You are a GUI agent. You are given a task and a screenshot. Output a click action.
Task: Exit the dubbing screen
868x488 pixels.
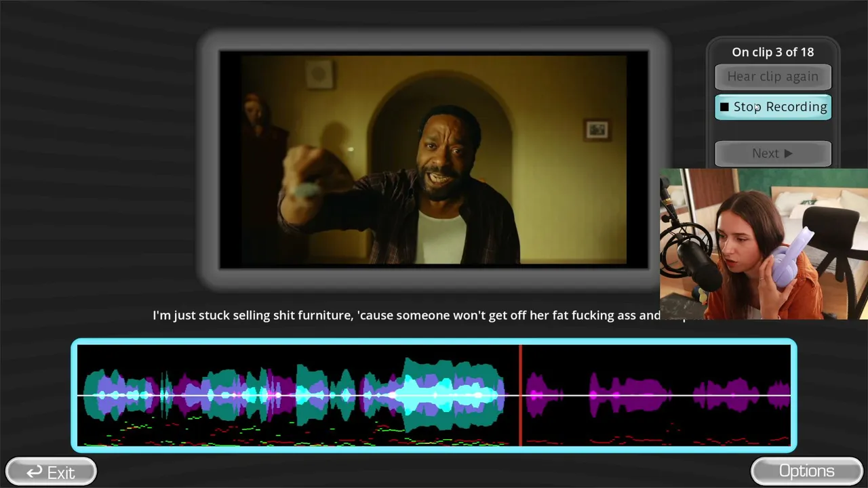tap(51, 472)
